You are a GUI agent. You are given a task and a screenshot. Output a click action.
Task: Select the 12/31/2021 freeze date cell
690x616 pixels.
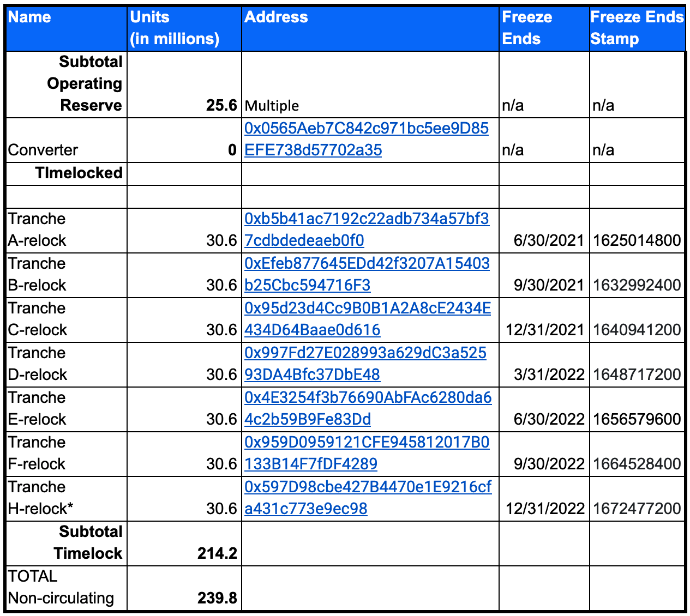coord(544,320)
